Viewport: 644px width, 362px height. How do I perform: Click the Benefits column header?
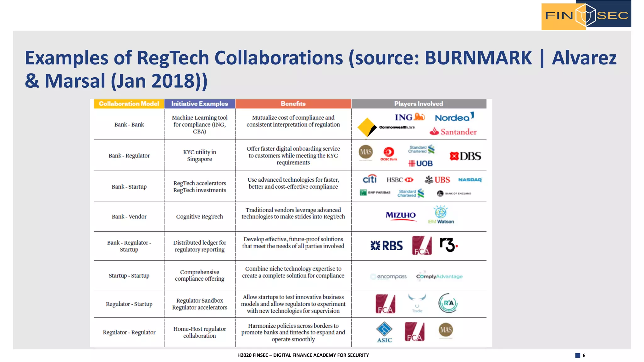pyautogui.click(x=293, y=104)
